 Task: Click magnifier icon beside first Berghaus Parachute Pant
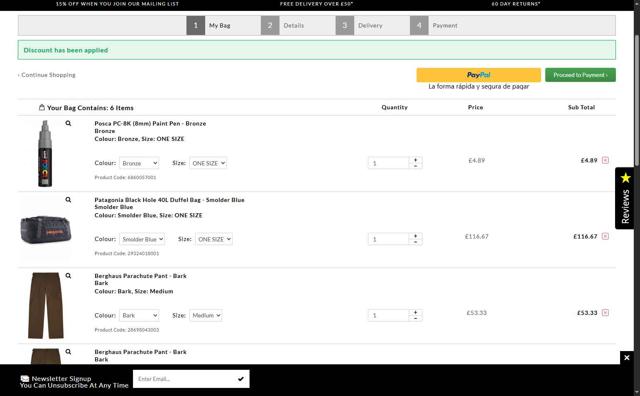tap(68, 276)
